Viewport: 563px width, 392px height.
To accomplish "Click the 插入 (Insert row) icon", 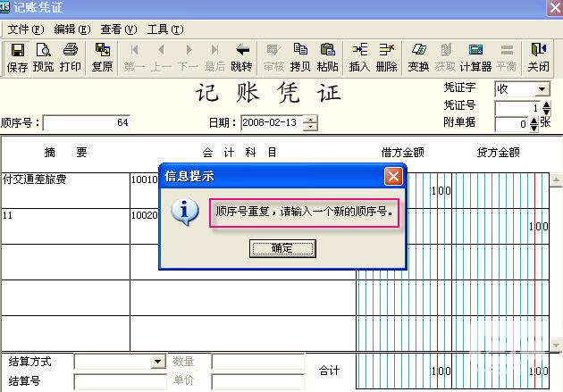I will point(359,56).
